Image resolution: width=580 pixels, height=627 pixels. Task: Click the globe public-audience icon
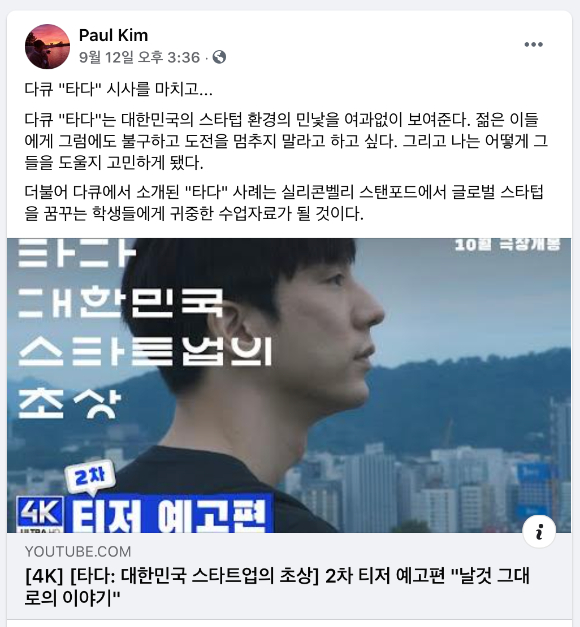(x=219, y=57)
